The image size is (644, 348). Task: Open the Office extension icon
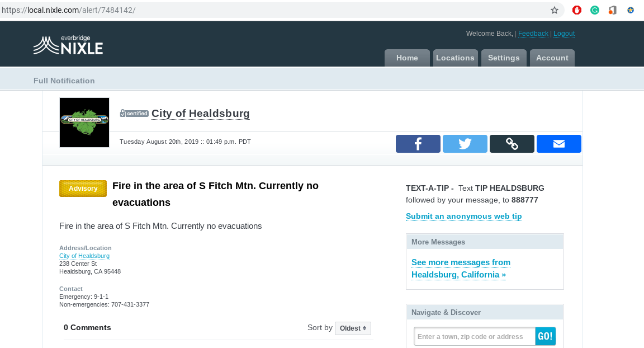click(613, 10)
